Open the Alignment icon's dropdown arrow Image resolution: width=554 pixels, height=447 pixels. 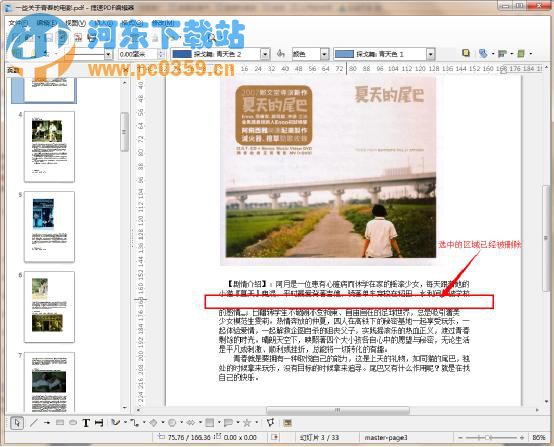[x=511, y=53]
